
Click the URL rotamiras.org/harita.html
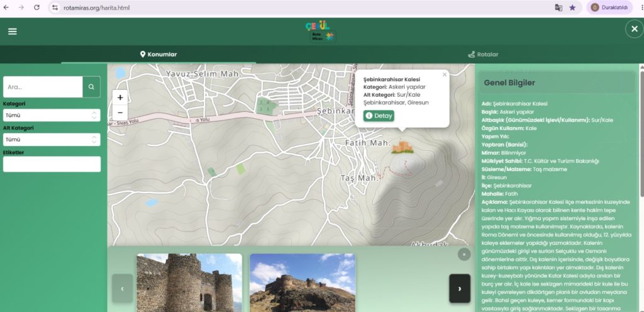(96, 8)
